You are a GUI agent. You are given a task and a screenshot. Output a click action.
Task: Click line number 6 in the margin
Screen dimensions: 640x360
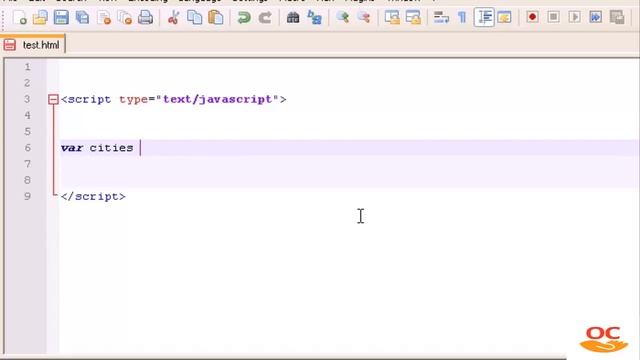pyautogui.click(x=27, y=148)
